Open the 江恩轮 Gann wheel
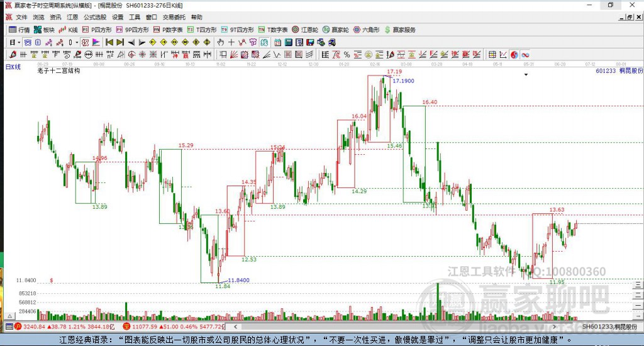 click(305, 30)
